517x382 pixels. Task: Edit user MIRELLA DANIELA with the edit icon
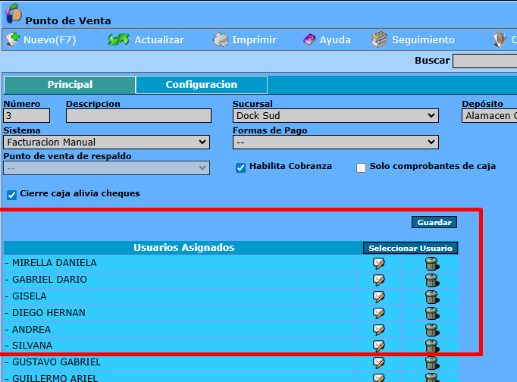point(379,263)
